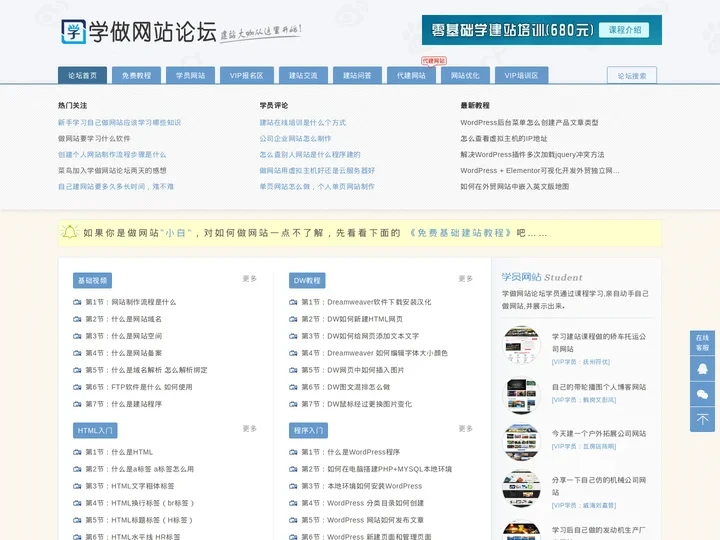Click the DW教程 section label
This screenshot has width=720, height=540.
click(x=307, y=281)
